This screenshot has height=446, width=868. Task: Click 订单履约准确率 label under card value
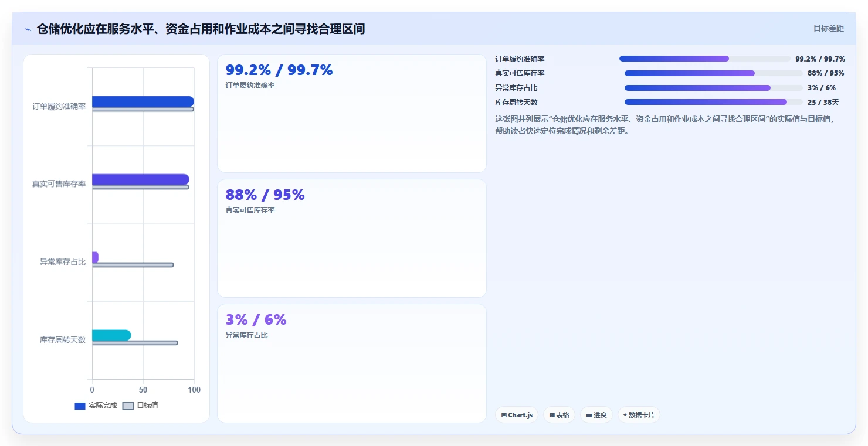(x=250, y=86)
